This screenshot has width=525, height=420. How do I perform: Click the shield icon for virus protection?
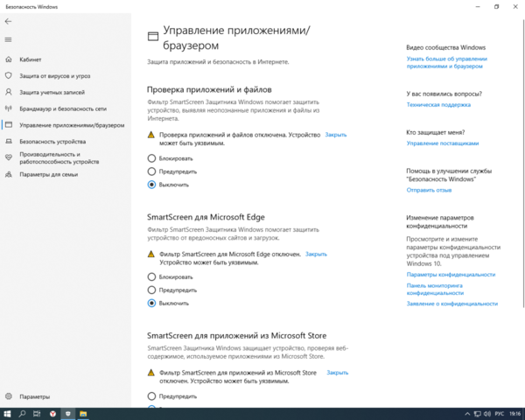[x=9, y=76]
